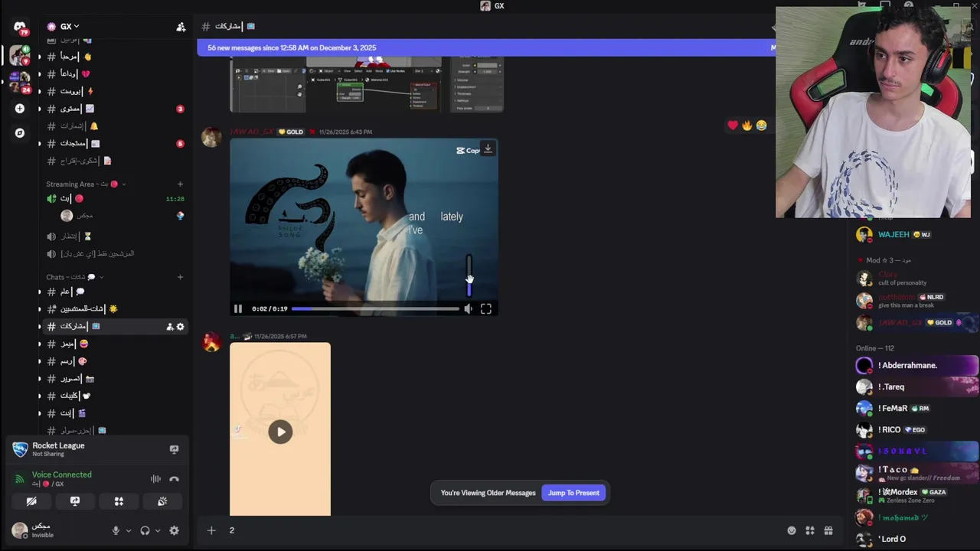Create invite for مشاركات channel

pos(169,327)
